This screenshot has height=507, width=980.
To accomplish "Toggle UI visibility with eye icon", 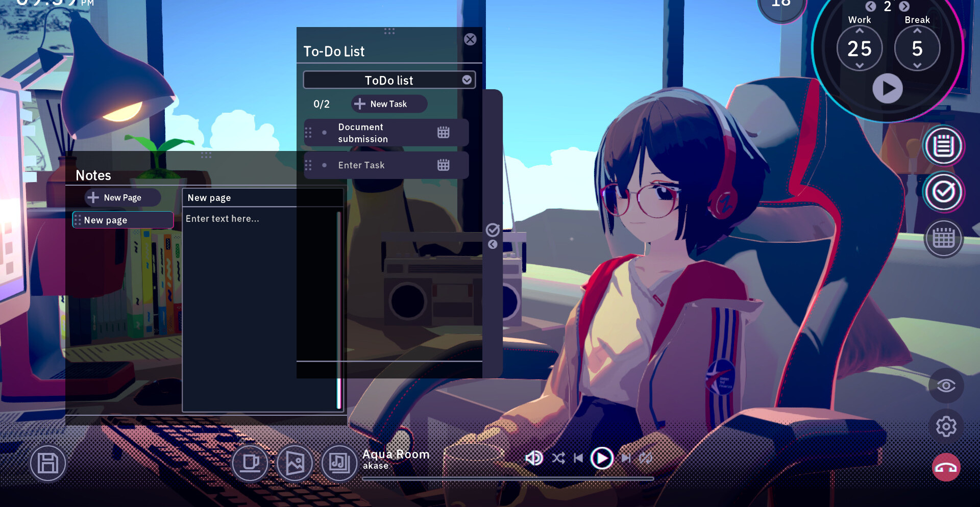I will [x=946, y=386].
